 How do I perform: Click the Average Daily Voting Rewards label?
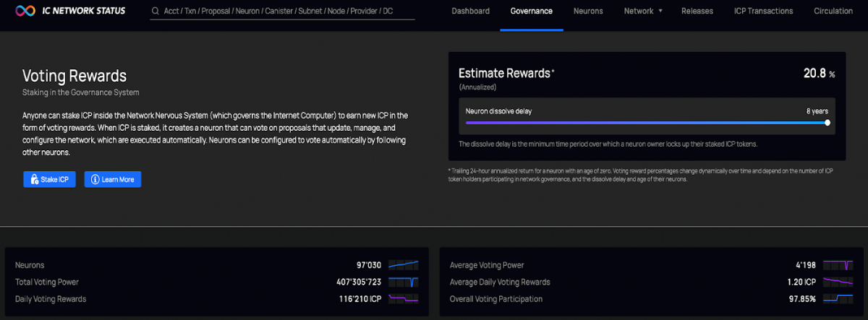coord(500,282)
